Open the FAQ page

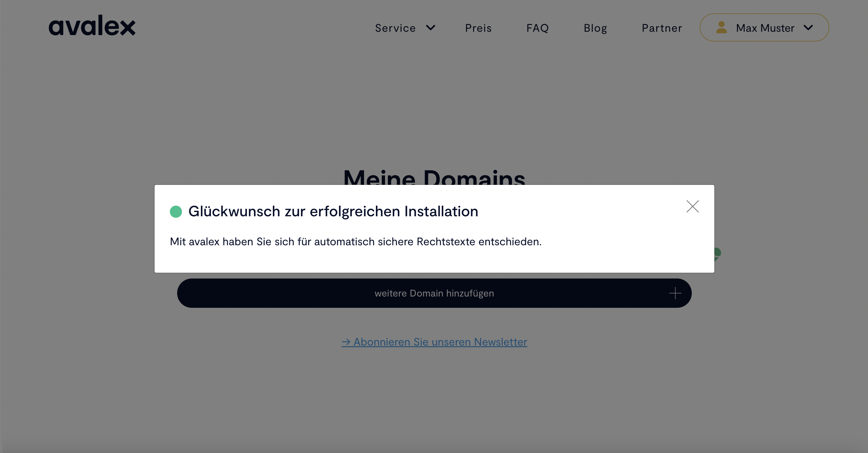pyautogui.click(x=538, y=28)
